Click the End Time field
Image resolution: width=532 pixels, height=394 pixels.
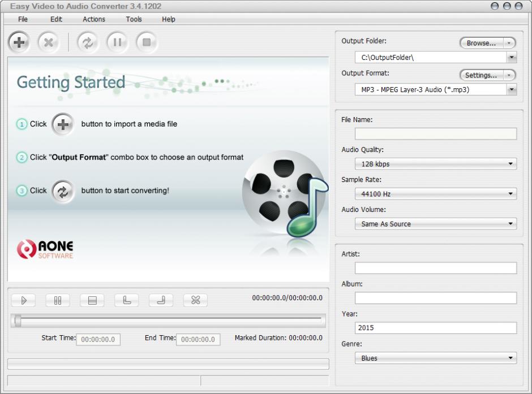point(198,339)
